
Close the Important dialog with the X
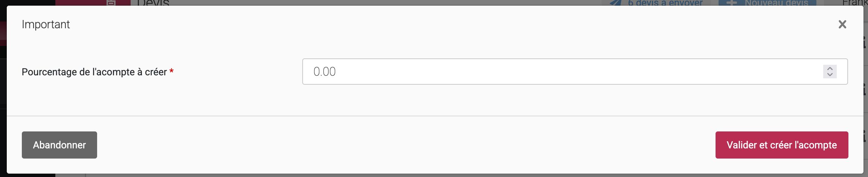(x=842, y=24)
